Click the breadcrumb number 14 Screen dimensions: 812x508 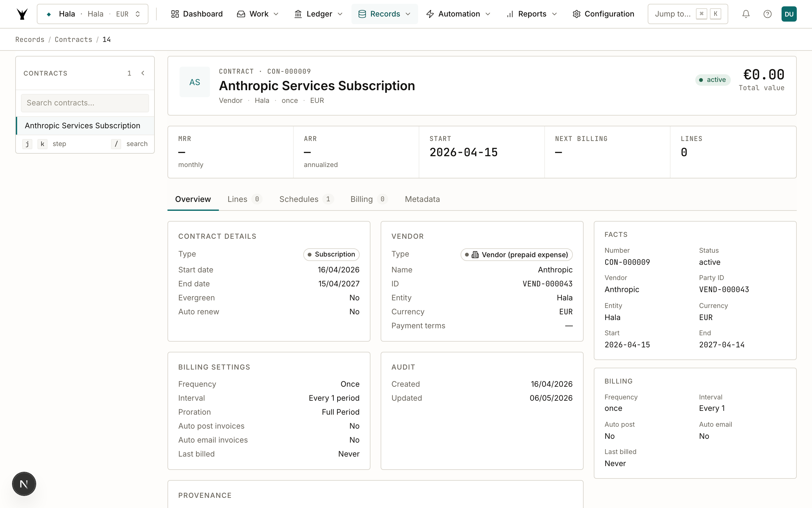click(x=107, y=39)
